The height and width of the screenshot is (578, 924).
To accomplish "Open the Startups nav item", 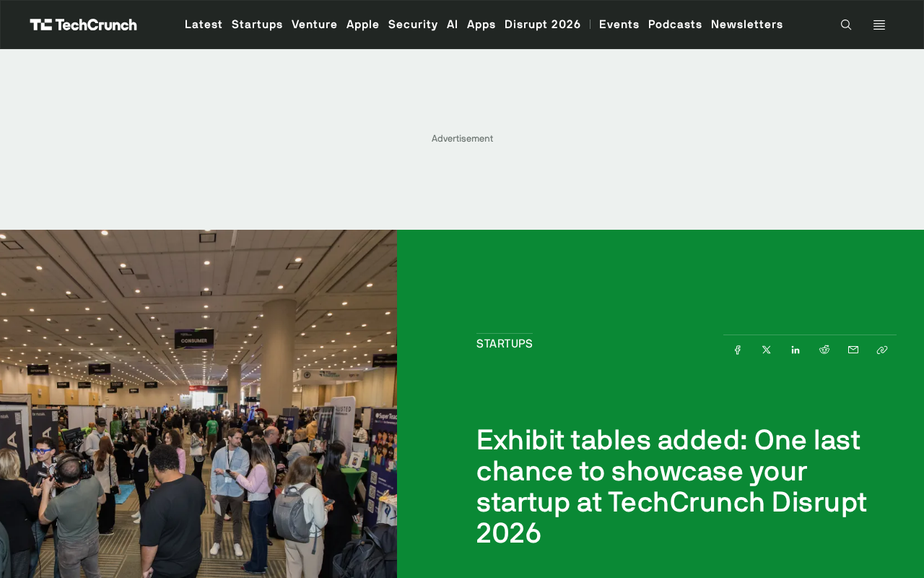I will [x=257, y=25].
